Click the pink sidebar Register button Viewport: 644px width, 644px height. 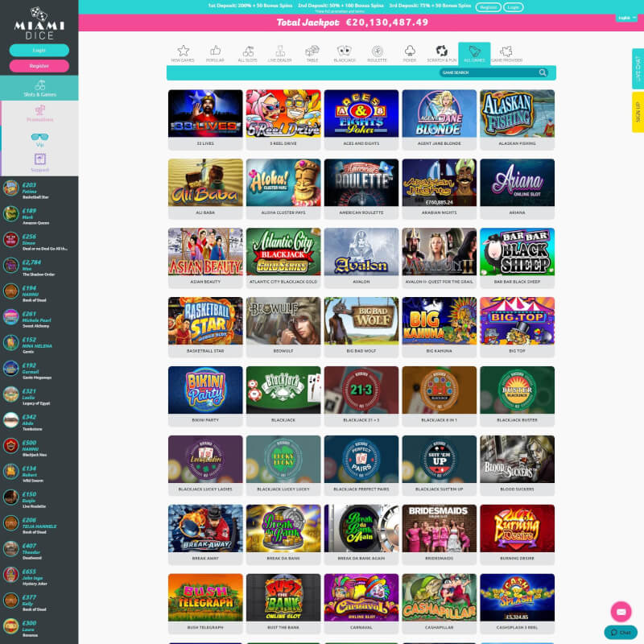click(39, 66)
